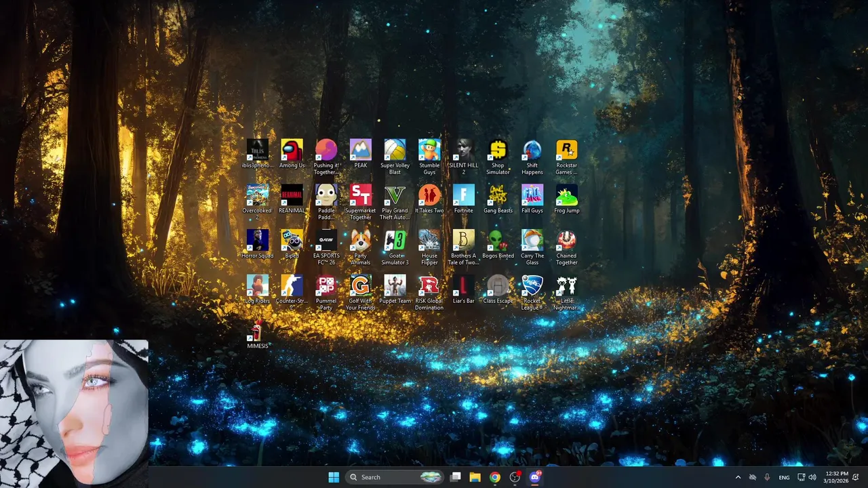Open the Windows Start menu
The width and height of the screenshot is (868, 488).
pos(334,477)
